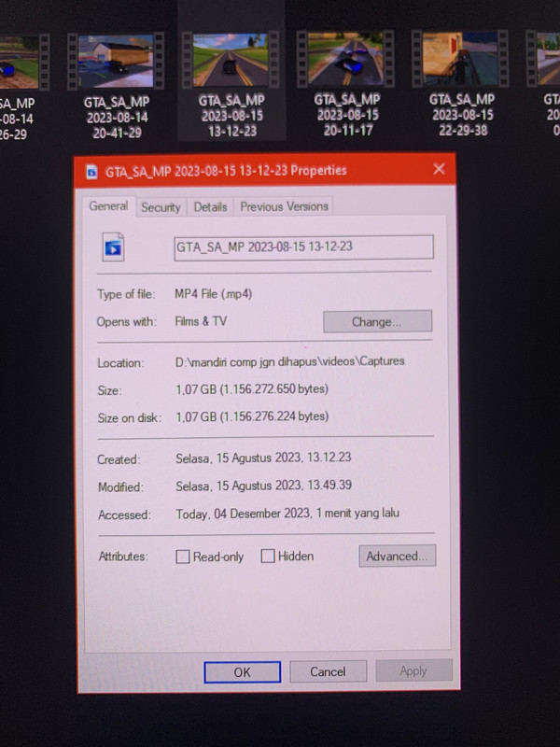Image resolution: width=560 pixels, height=747 pixels.
Task: Enable the Read-only checkbox
Action: [x=183, y=557]
